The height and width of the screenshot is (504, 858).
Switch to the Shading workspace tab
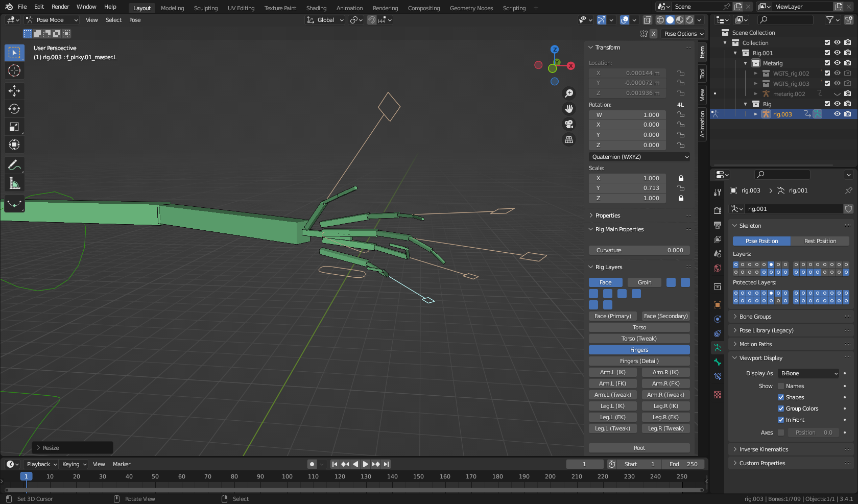tap(316, 8)
